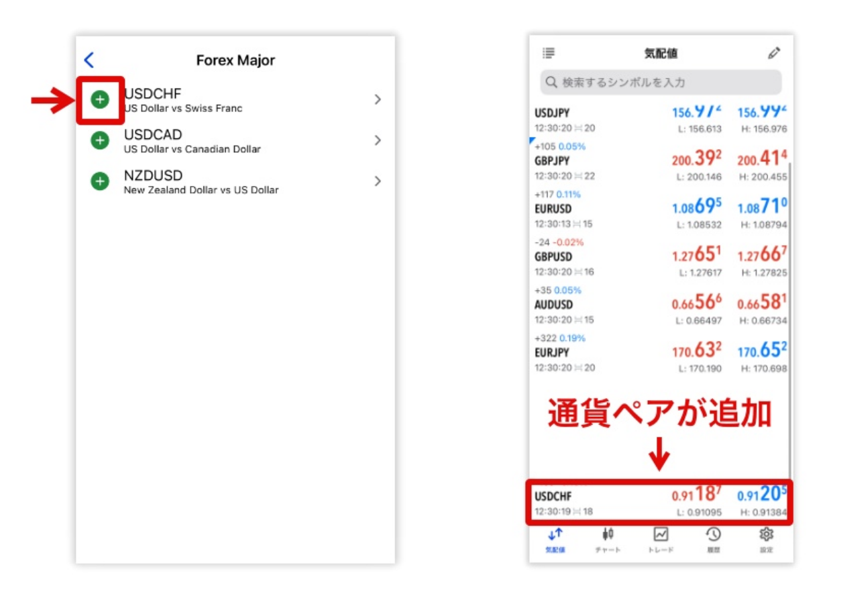Add NZDUSD via the green plus
Image resolution: width=868 pixels, height=596 pixels.
tap(100, 181)
